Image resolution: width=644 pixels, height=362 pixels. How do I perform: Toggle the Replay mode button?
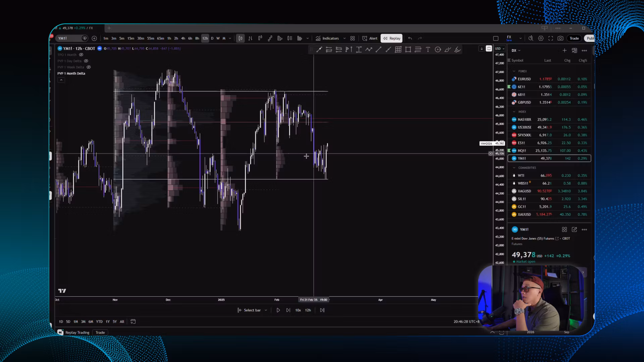(392, 38)
